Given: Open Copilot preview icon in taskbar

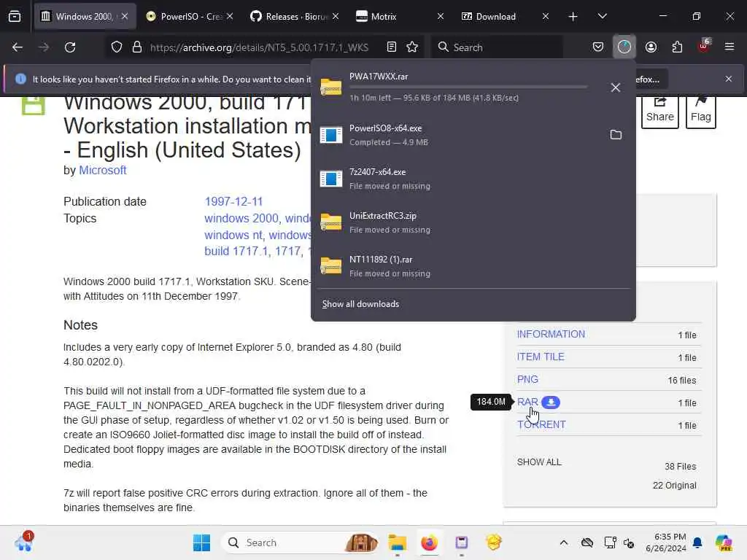Looking at the screenshot, I should [x=724, y=542].
